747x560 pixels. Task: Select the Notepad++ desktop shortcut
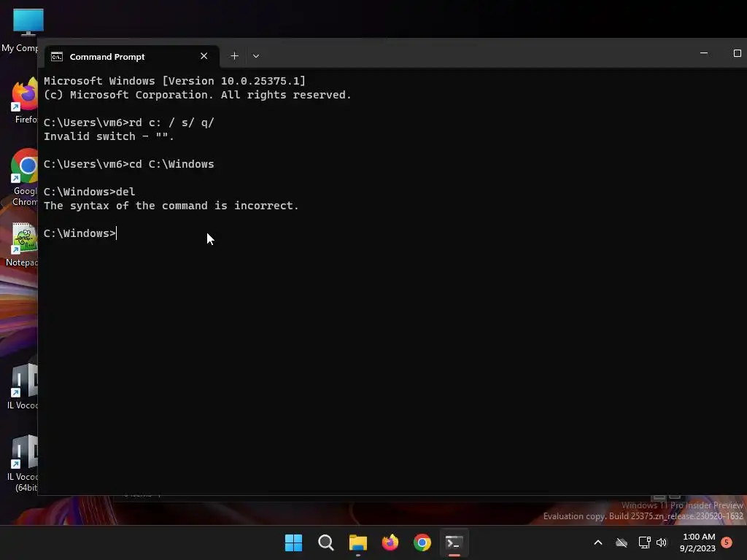click(21, 245)
